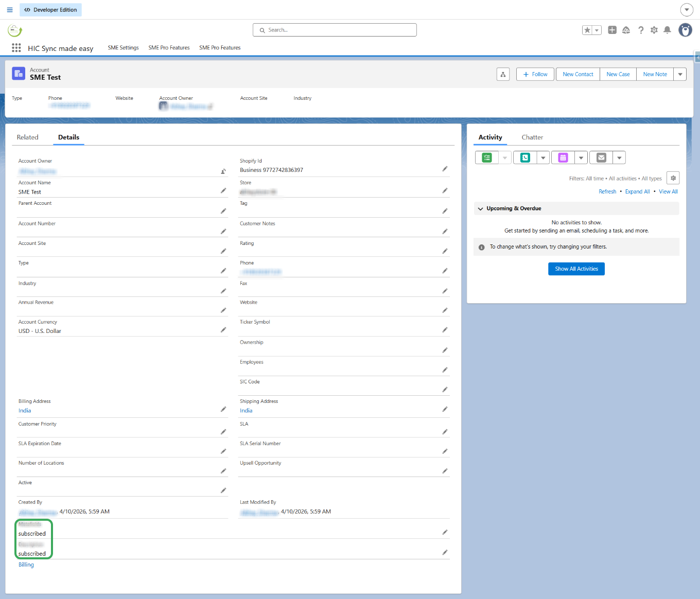
Task: Collapse the Upcoming & Overdue section
Action: (x=481, y=209)
